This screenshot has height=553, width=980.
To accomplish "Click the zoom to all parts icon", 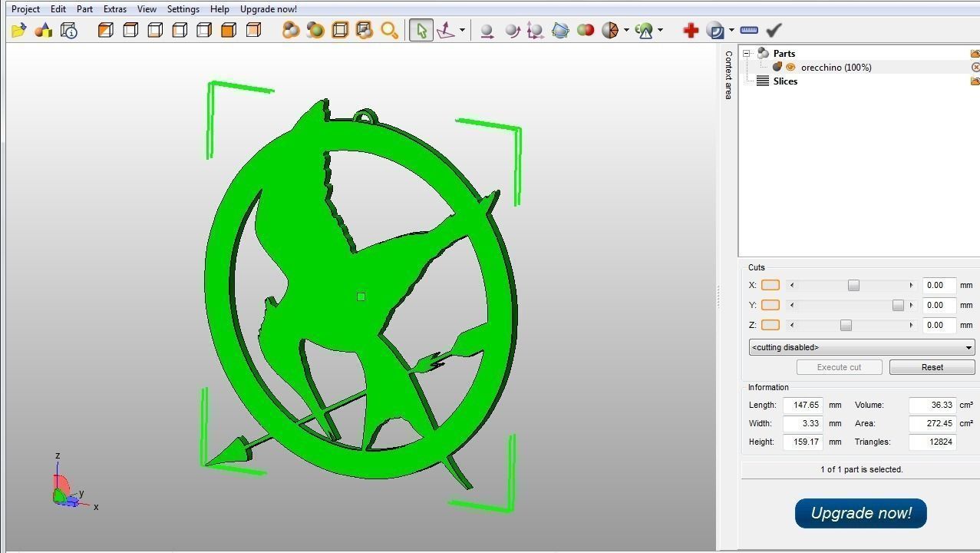I will 291,30.
